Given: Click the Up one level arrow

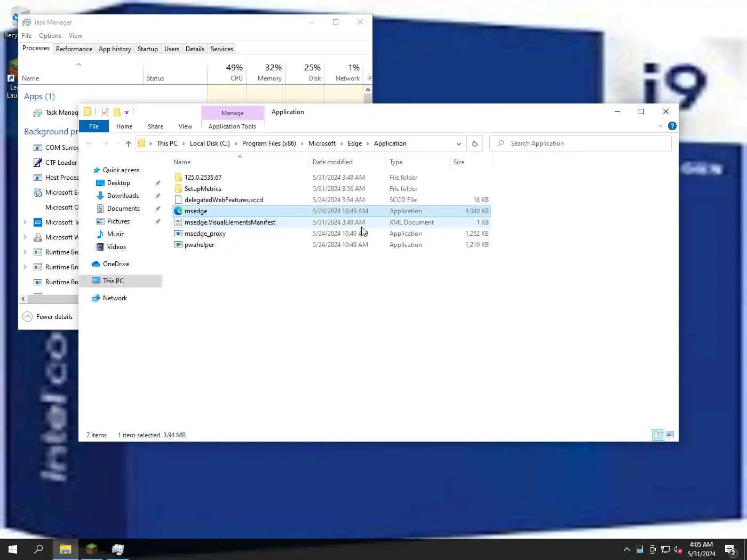Looking at the screenshot, I should point(128,143).
